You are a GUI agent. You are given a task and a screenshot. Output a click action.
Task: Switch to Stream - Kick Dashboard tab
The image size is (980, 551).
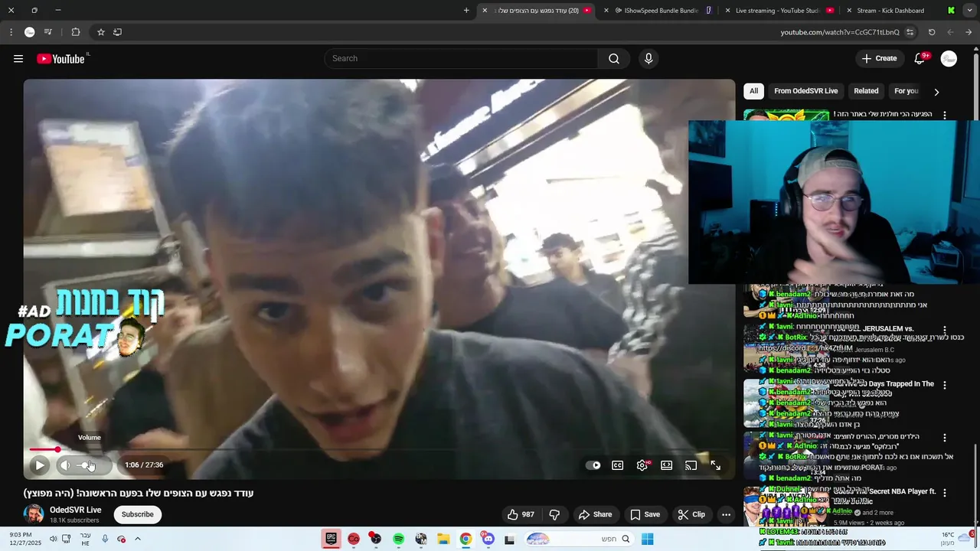click(x=890, y=11)
